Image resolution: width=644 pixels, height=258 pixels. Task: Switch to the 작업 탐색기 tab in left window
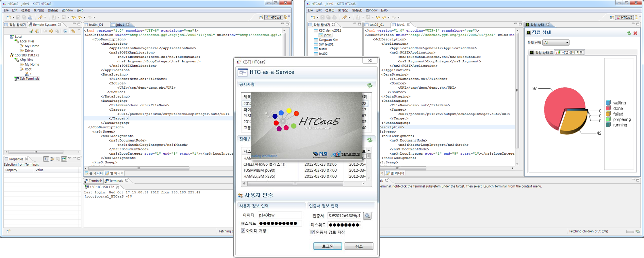coord(15,25)
